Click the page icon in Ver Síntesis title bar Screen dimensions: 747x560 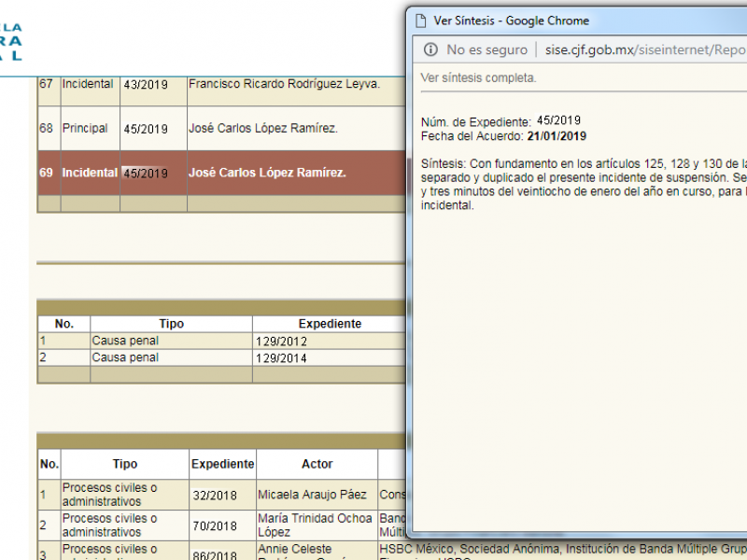coord(420,21)
